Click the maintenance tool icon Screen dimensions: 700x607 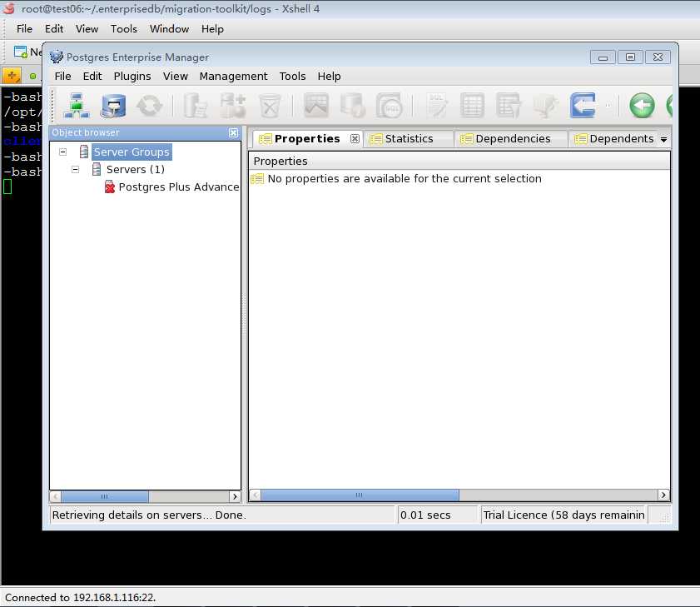click(x=545, y=106)
